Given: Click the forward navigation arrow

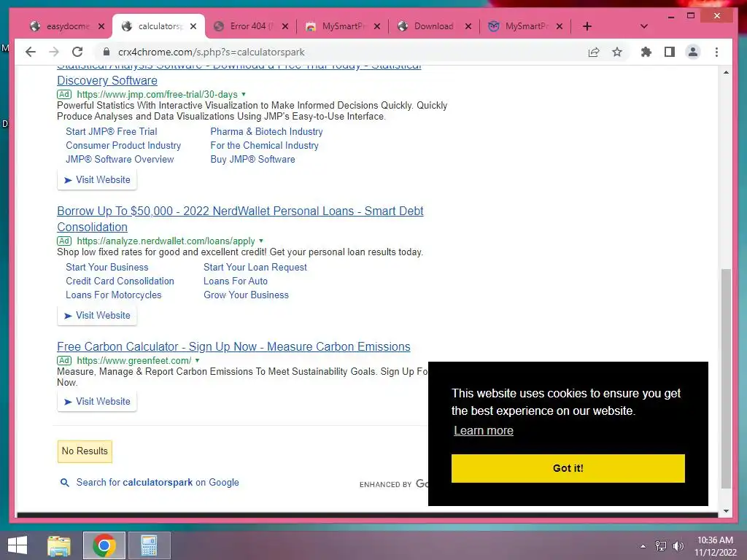Looking at the screenshot, I should (54, 52).
